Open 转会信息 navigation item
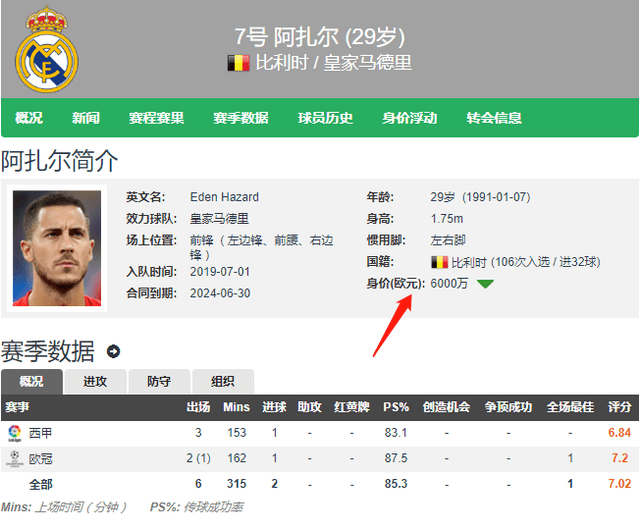The image size is (640, 529). click(494, 118)
